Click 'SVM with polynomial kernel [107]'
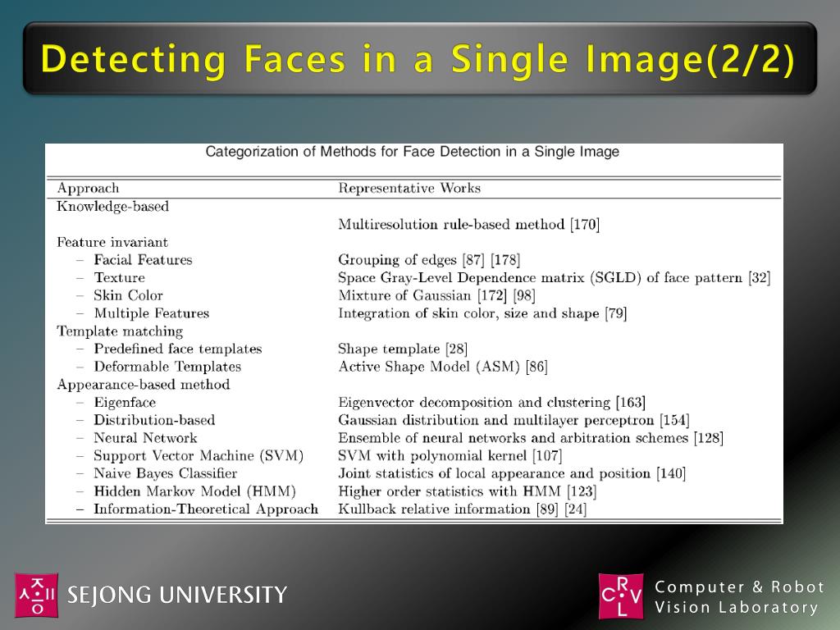This screenshot has width=840, height=630. (x=450, y=455)
